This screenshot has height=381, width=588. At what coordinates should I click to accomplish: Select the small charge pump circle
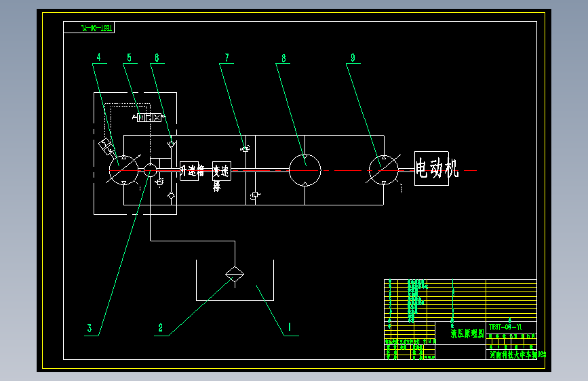coord(151,170)
